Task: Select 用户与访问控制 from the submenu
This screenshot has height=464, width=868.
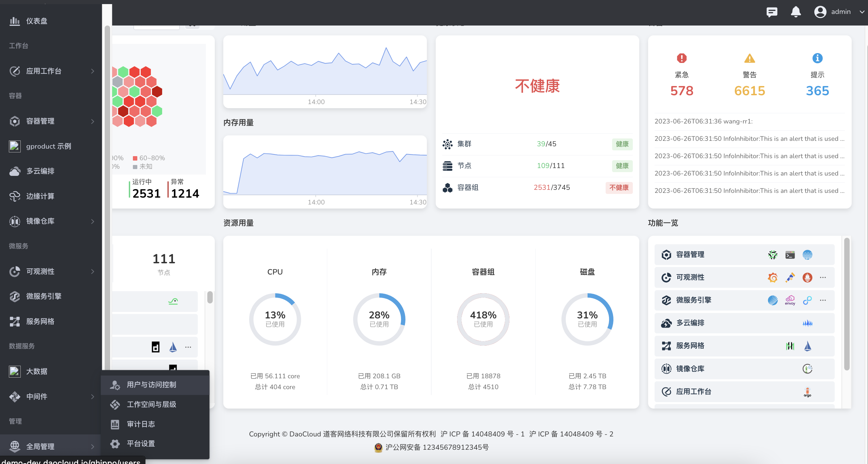Action: (155, 385)
